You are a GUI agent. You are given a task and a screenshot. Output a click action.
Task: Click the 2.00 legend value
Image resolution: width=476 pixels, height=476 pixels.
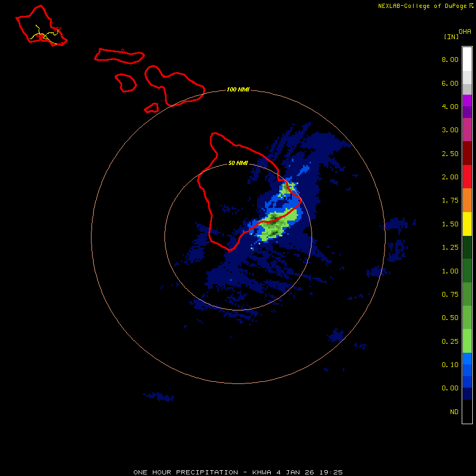[x=450, y=177]
